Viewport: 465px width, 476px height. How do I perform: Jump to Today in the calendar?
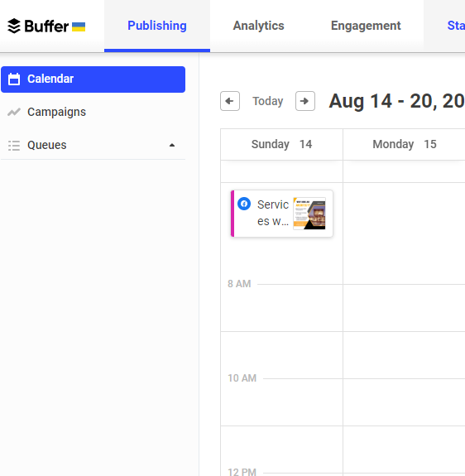(x=268, y=101)
